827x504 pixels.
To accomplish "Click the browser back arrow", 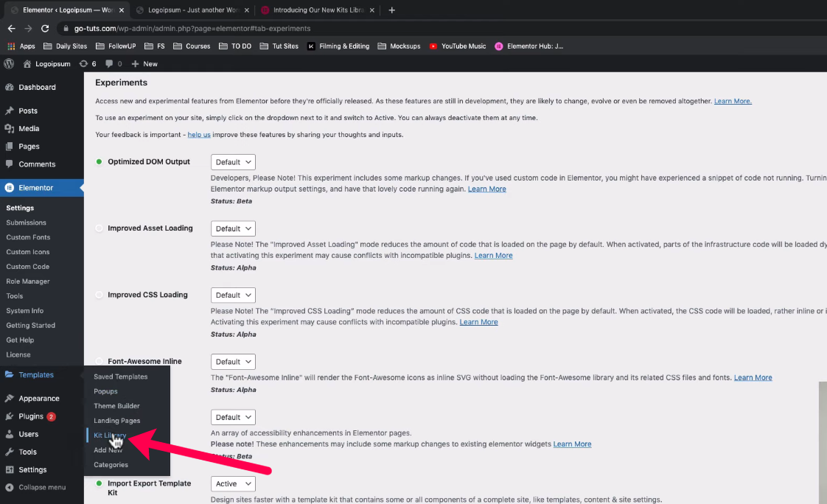I will [x=12, y=29].
